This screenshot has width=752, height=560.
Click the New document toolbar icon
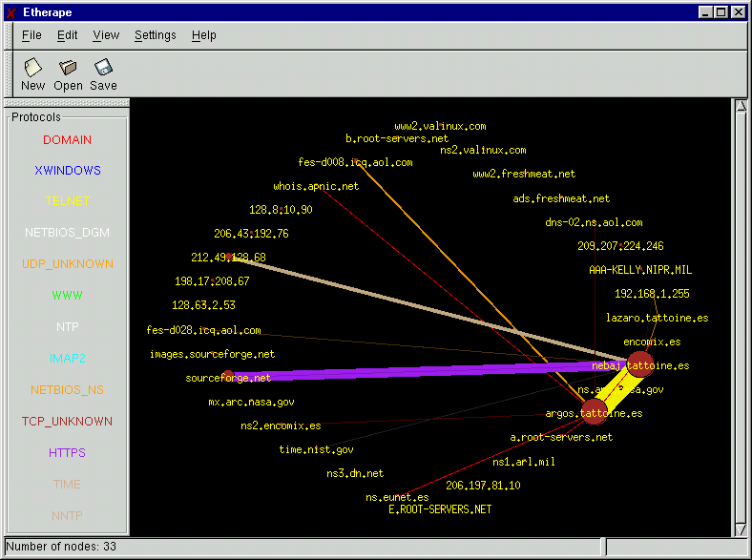pos(32,68)
